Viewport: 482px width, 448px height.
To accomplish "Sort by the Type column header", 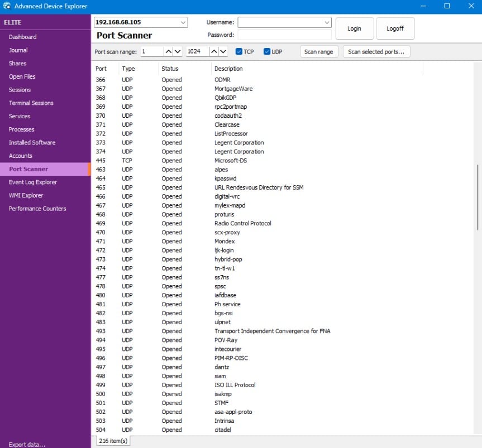I will (x=139, y=69).
